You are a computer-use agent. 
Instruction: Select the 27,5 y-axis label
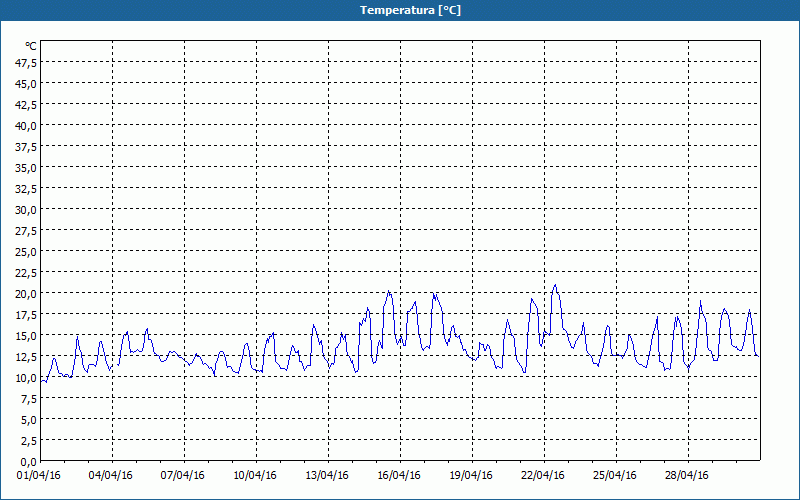tap(26, 231)
